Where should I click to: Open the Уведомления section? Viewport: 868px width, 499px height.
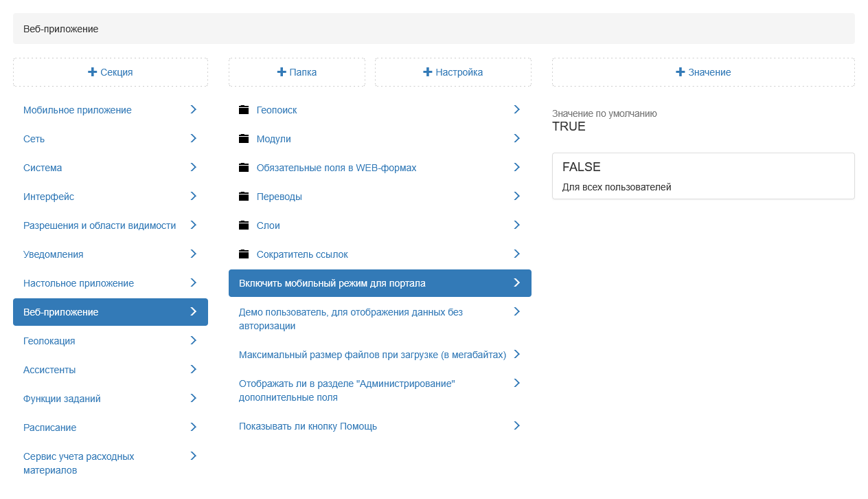54,254
